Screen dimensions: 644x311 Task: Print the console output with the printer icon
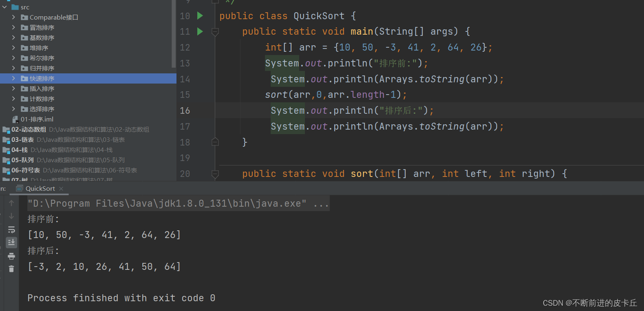tap(11, 256)
